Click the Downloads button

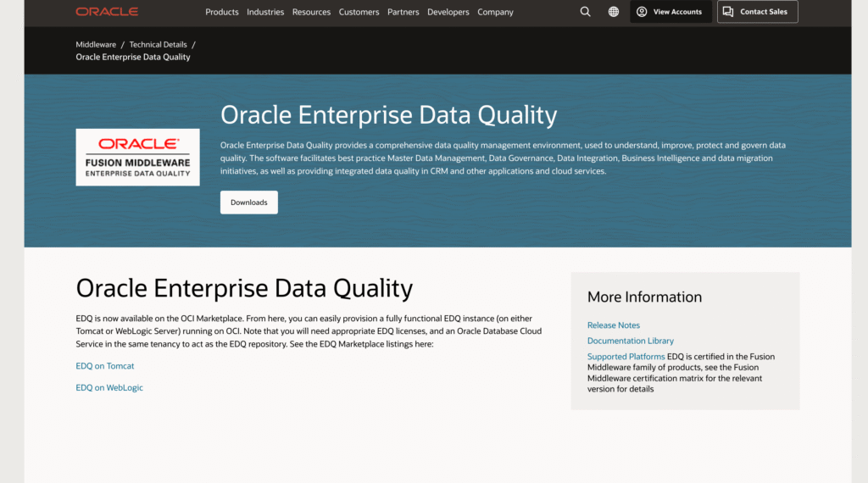pos(249,203)
